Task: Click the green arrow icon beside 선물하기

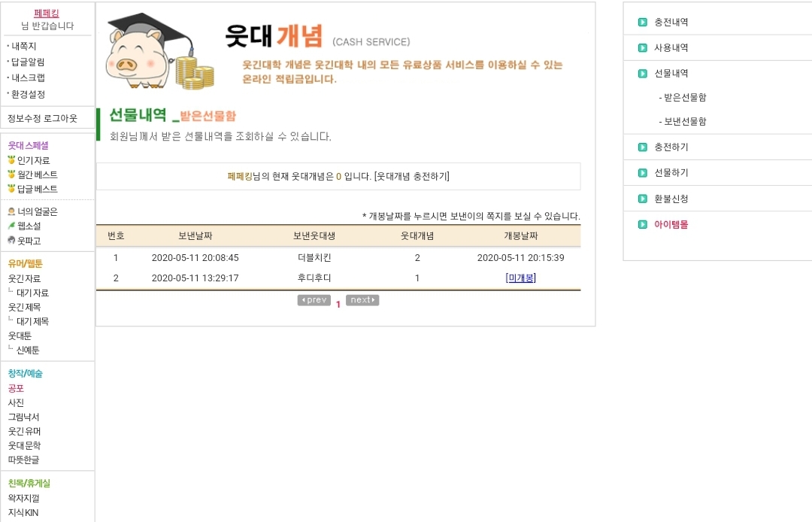Action: pos(643,173)
